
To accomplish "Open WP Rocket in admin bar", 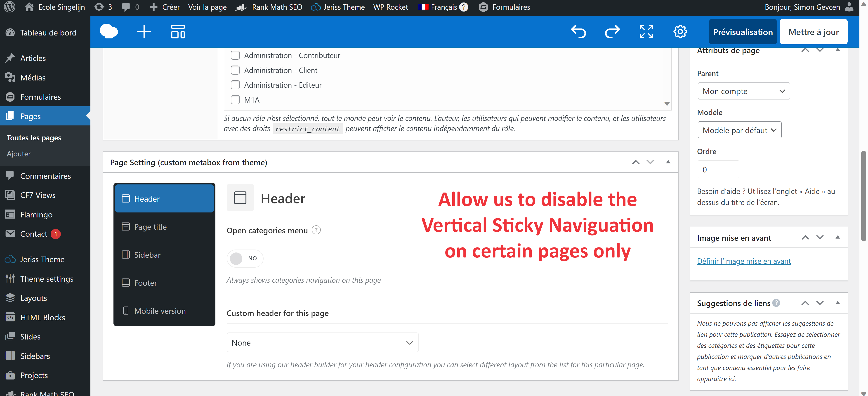I will (391, 7).
